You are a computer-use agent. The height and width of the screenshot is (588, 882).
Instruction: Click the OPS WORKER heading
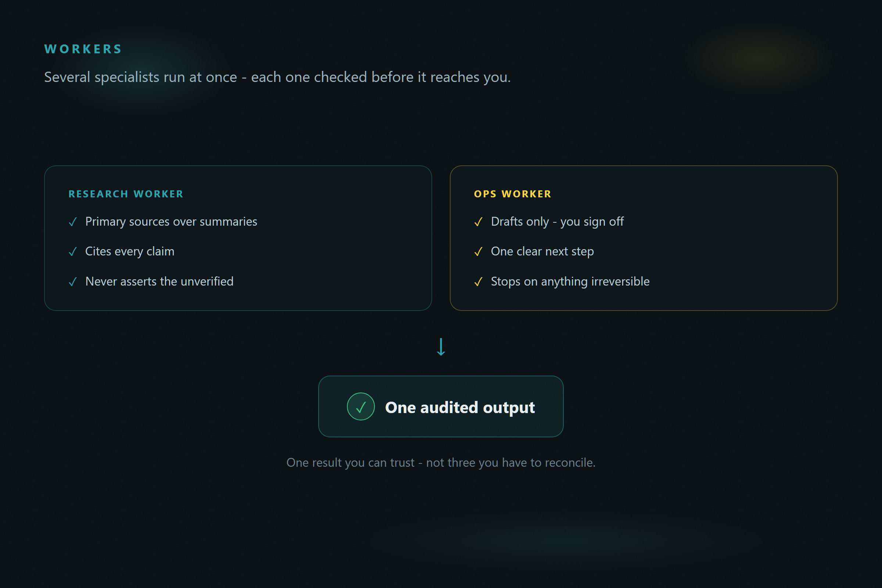[513, 194]
